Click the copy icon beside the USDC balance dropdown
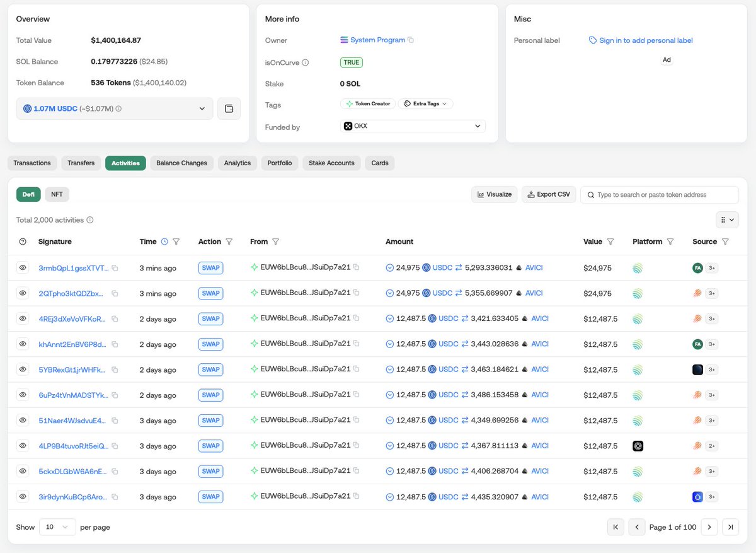Viewport: 756px width, 553px height. point(229,108)
